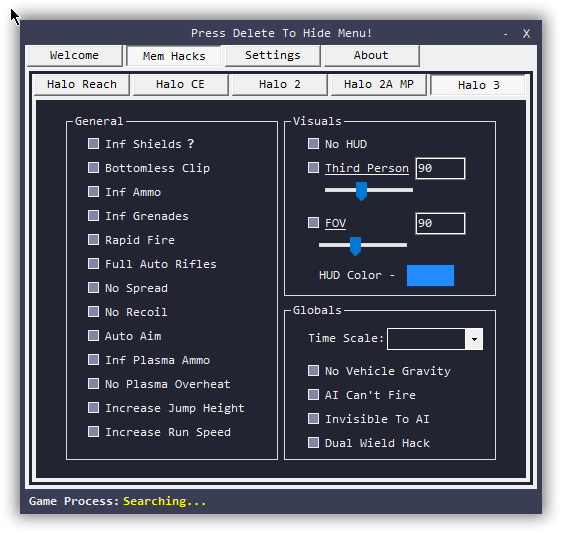Image resolution: width=562 pixels, height=534 pixels.
Task: Enable No Vehicle Gravity
Action: click(314, 371)
